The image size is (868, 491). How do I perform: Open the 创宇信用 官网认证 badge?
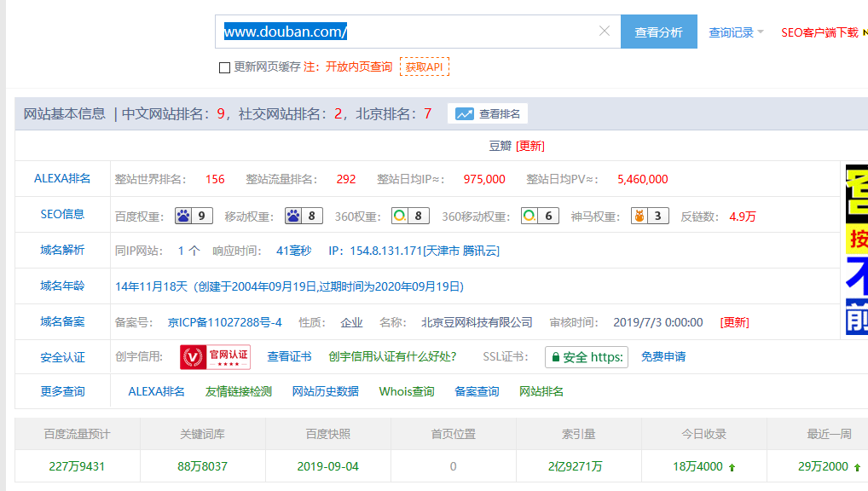click(214, 356)
